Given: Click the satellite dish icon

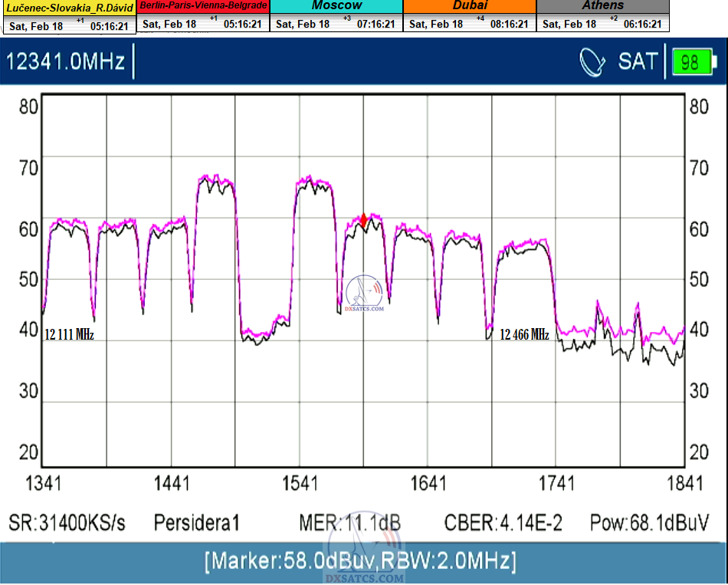Looking at the screenshot, I should (x=593, y=61).
